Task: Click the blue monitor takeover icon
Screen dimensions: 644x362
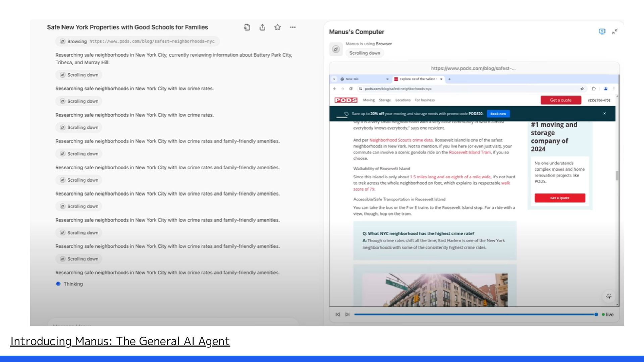Action: point(602,32)
